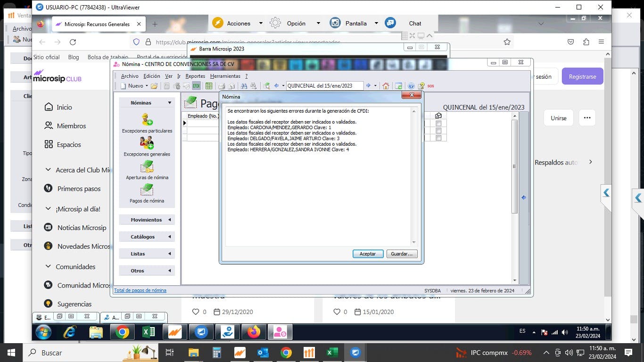The image size is (644, 362).
Task: Expand the Otros section in Nómina sidebar
Action: (x=169, y=271)
